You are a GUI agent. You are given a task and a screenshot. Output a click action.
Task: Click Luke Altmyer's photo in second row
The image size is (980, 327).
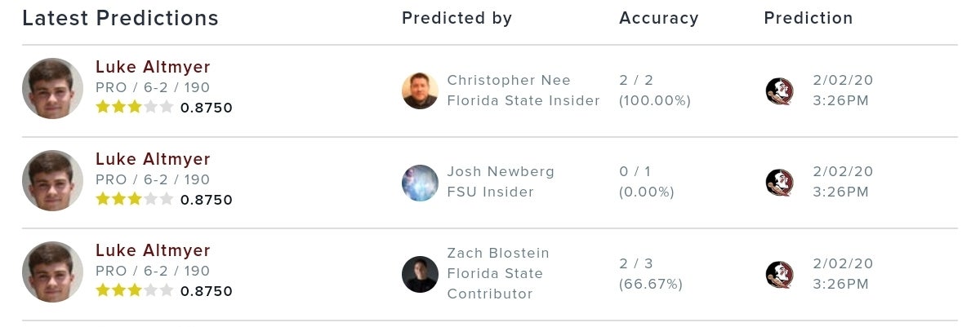[x=52, y=181]
